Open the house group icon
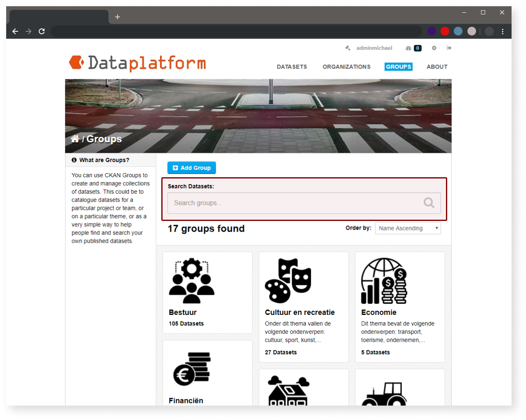The image size is (526, 420). [x=288, y=390]
